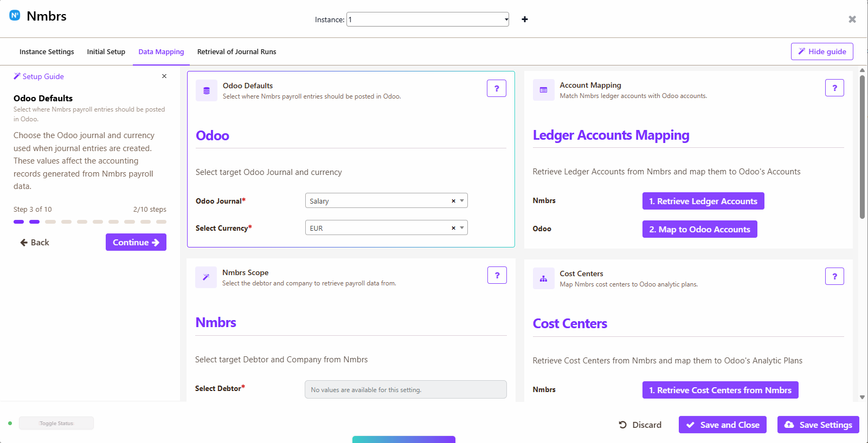Clear the EUR currency selection
This screenshot has height=443, width=868.
tap(454, 228)
